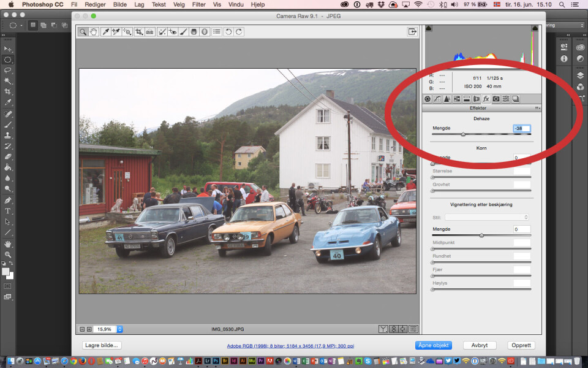This screenshot has height=368, width=588.
Task: Open the Filter menu in menu bar
Action: pos(198,4)
